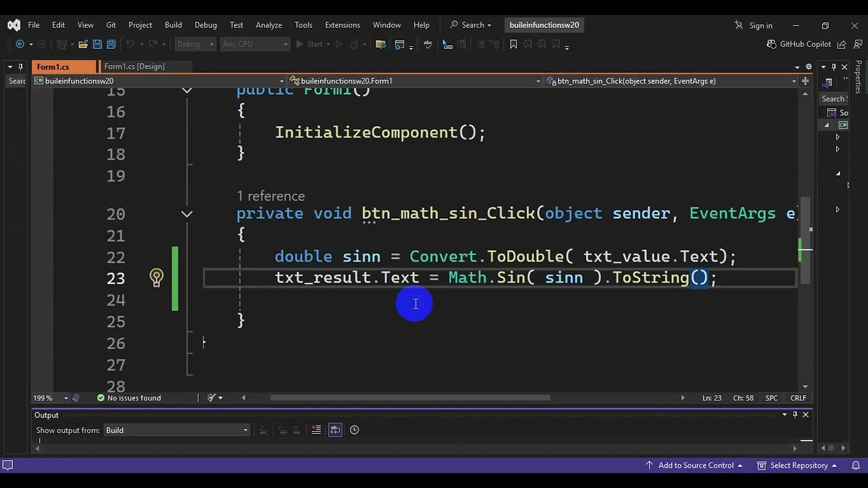868x488 pixels.
Task: Click the status bar chat box icon
Action: click(x=7, y=466)
